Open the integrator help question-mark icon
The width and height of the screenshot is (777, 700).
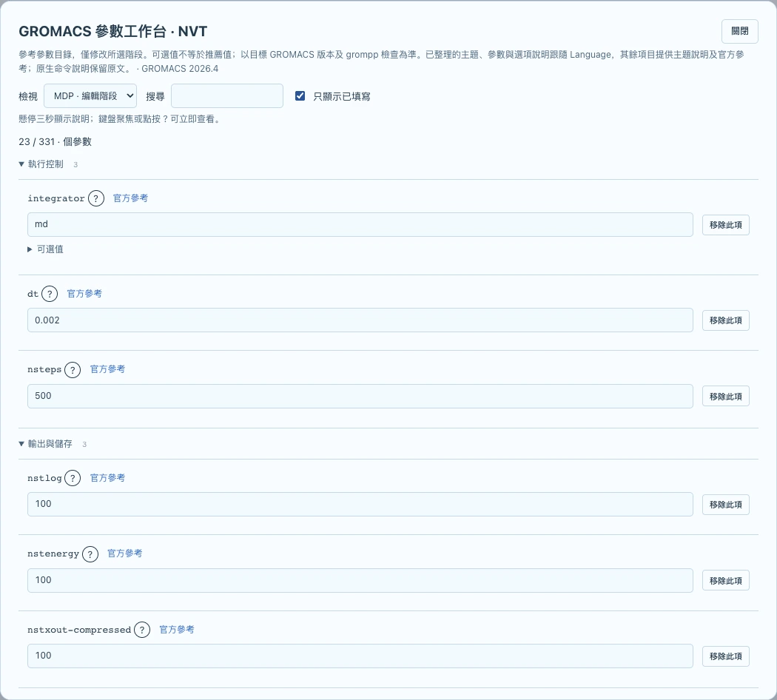(96, 198)
